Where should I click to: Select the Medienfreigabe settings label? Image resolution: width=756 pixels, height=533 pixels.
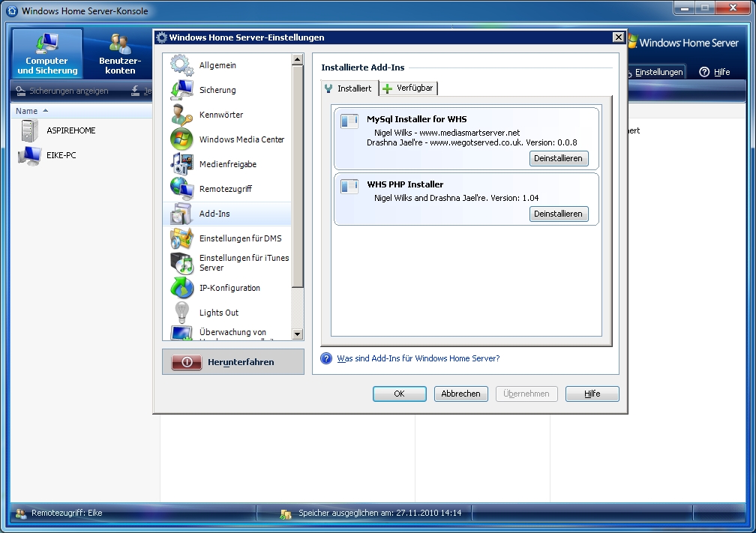pos(227,164)
